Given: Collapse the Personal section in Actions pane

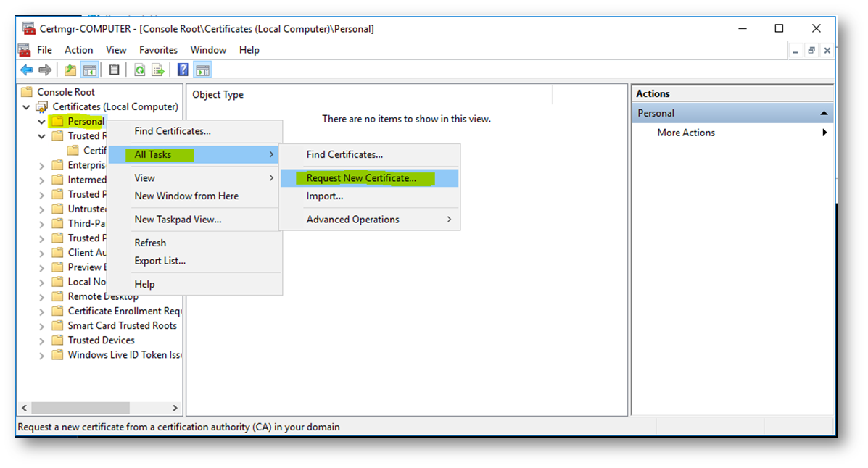Looking at the screenshot, I should point(824,113).
